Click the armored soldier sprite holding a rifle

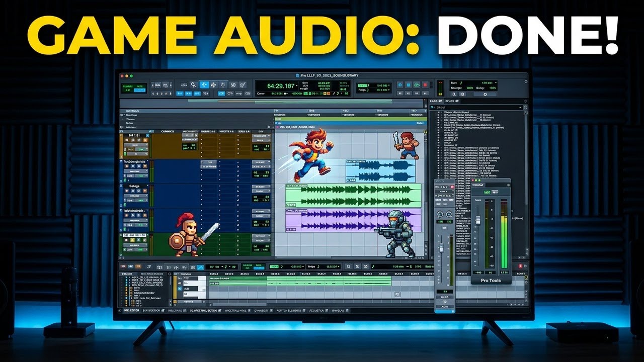coord(395,233)
